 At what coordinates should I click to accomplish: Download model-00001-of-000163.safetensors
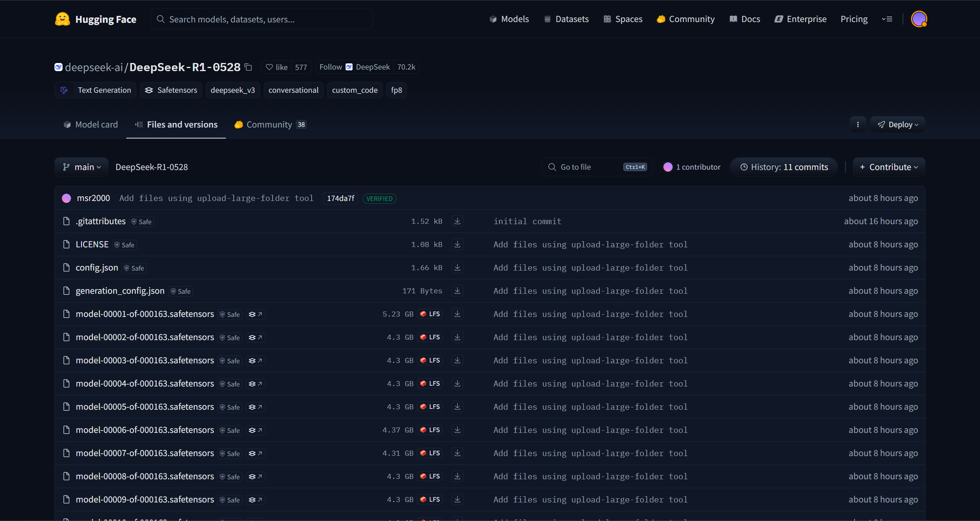click(457, 314)
